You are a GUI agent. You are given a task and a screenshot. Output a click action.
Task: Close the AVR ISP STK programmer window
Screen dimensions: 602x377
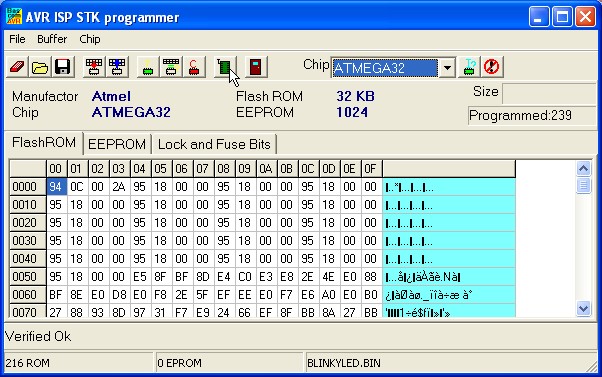pyautogui.click(x=585, y=17)
